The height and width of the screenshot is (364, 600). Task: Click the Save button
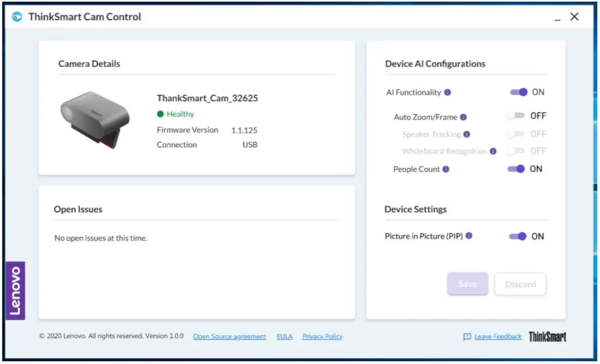pos(467,283)
